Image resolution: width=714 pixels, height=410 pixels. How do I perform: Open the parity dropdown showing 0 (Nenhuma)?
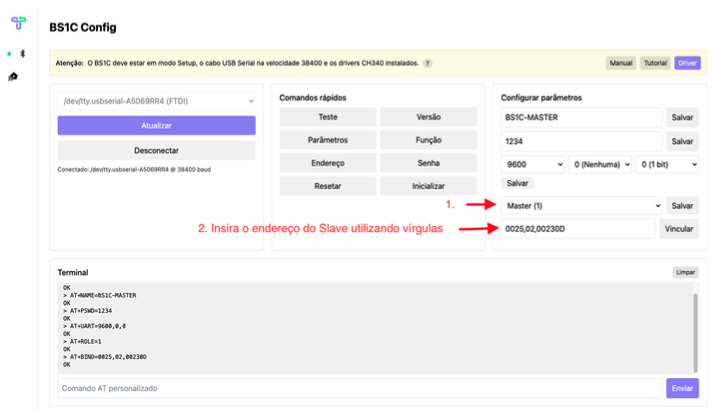pos(600,165)
